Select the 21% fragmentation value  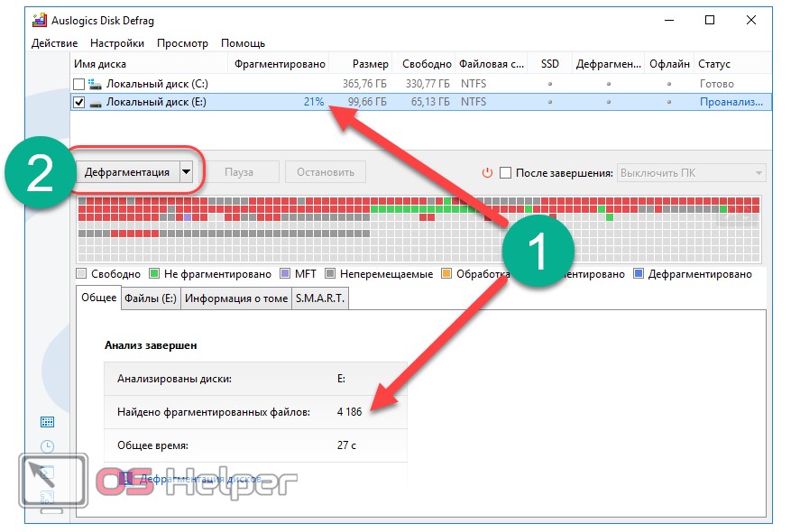click(314, 102)
